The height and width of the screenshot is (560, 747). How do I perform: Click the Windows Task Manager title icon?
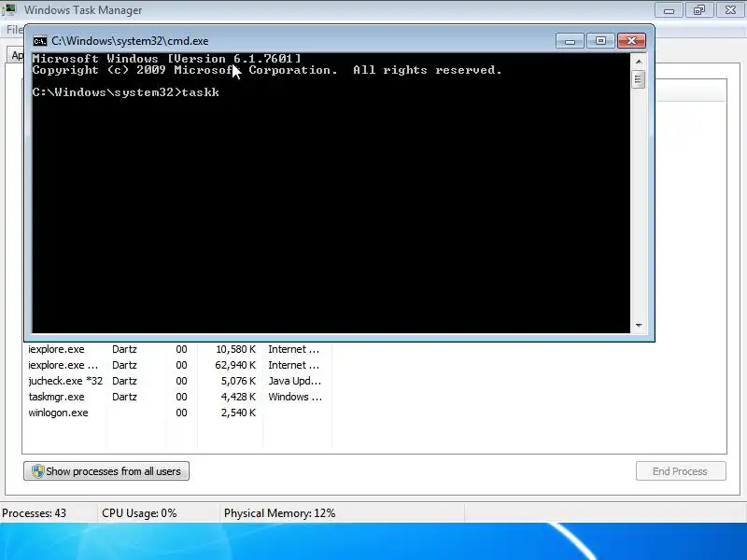tap(9, 9)
